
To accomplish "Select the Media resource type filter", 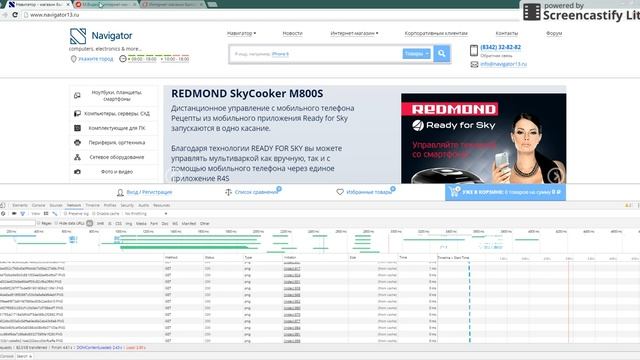I will coord(141,223).
